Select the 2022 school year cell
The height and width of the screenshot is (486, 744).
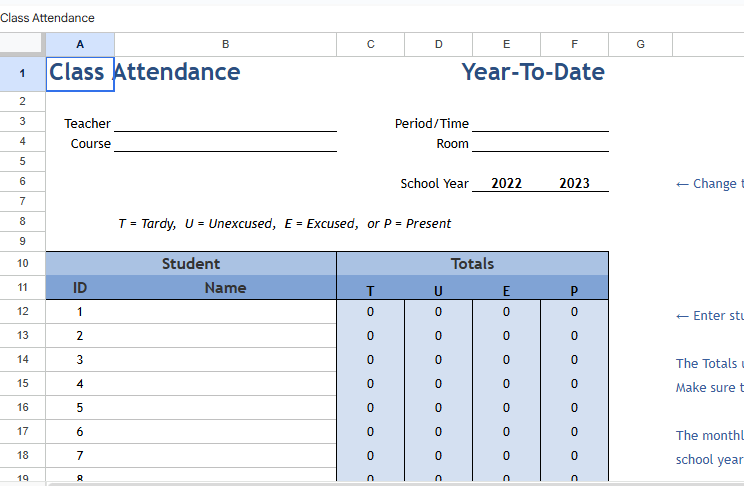coord(506,183)
